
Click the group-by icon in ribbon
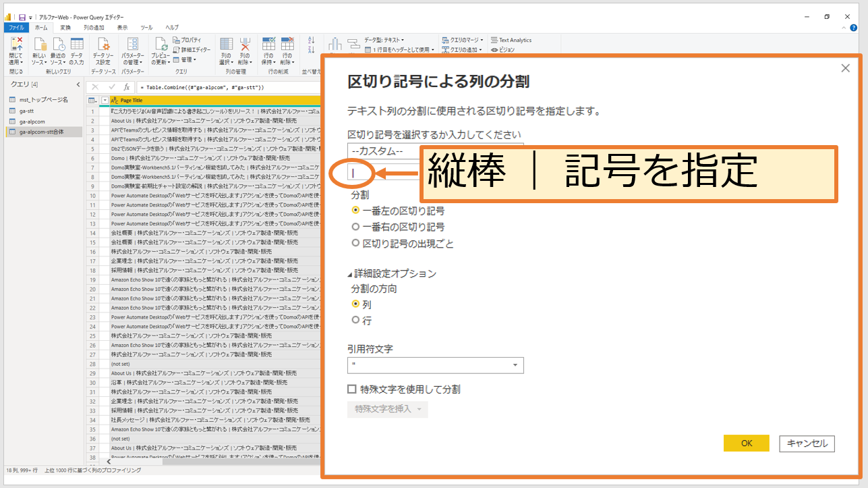353,45
